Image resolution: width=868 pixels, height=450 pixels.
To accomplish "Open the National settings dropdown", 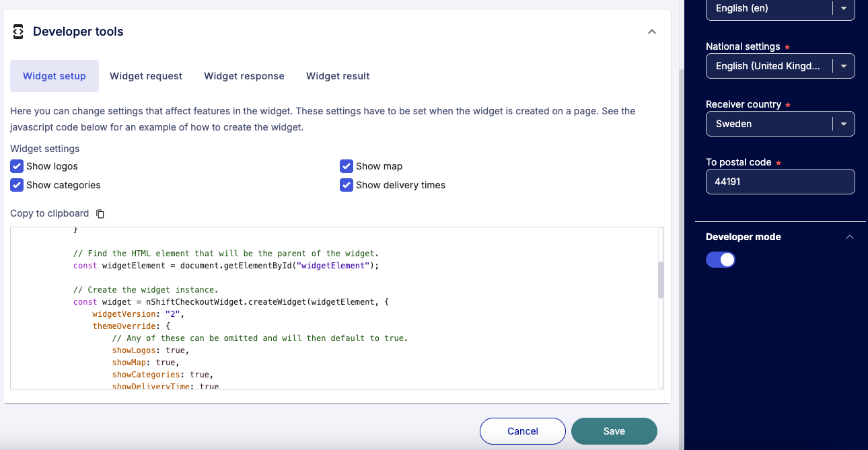I will [x=781, y=66].
